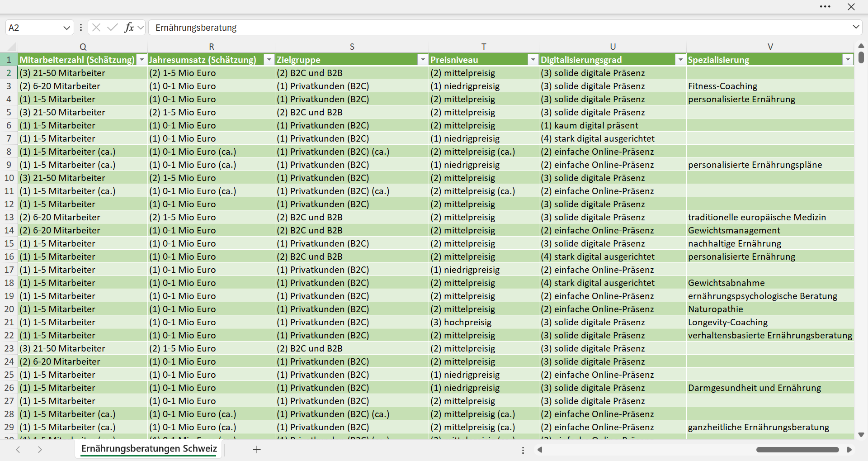Add a new sheet with the plus button
Viewport: 868px width, 461px height.
pyautogui.click(x=257, y=450)
